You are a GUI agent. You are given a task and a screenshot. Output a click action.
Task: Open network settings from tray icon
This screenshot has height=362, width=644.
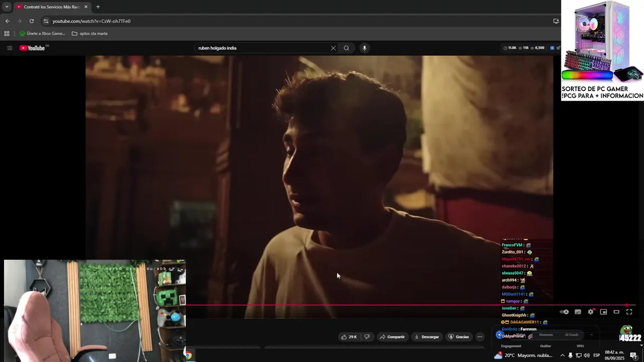pos(579,355)
